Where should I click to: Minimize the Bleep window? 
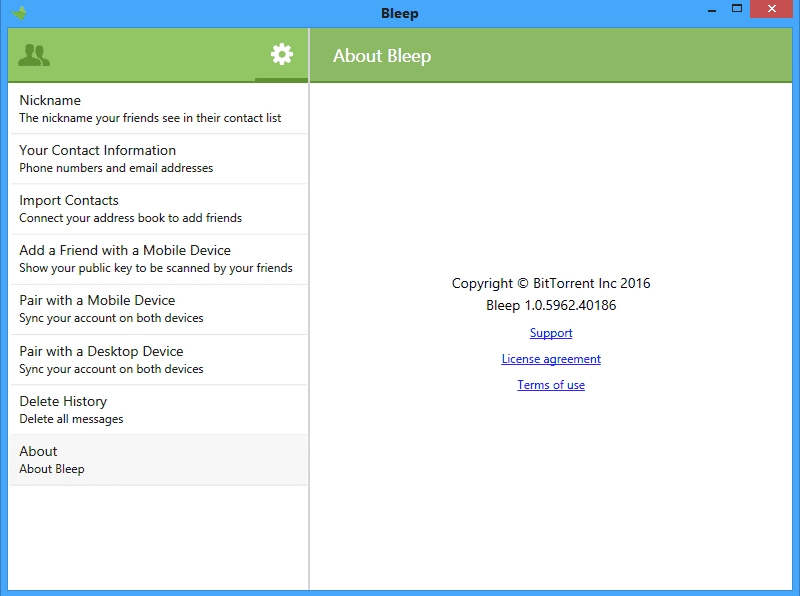(712, 10)
